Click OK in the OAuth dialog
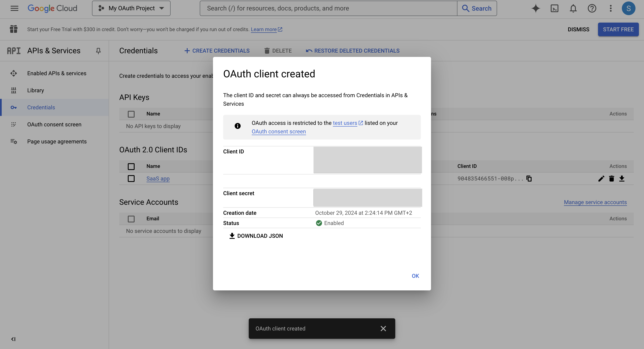This screenshot has height=349, width=644. (x=415, y=276)
